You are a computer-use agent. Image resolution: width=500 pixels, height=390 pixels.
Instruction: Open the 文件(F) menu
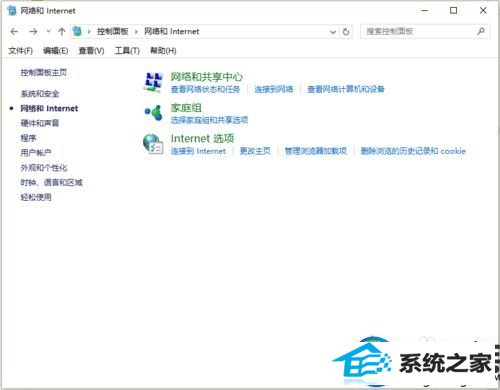(20, 51)
